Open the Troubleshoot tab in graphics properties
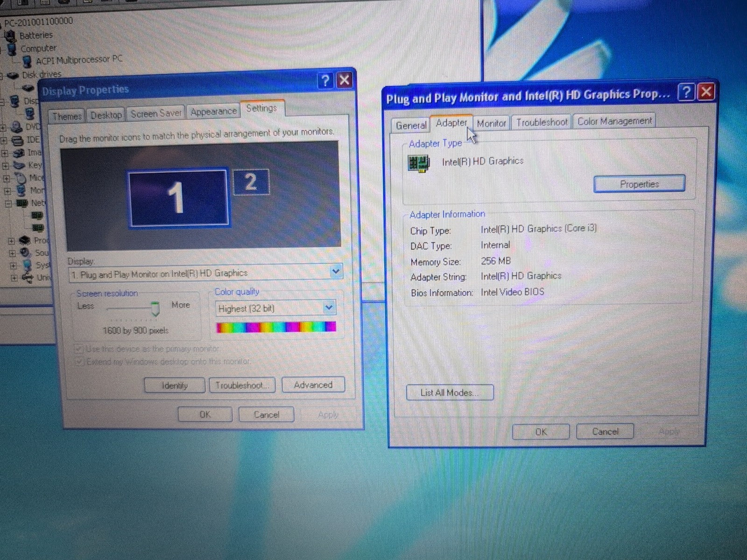The width and height of the screenshot is (747, 560). pyautogui.click(x=542, y=122)
